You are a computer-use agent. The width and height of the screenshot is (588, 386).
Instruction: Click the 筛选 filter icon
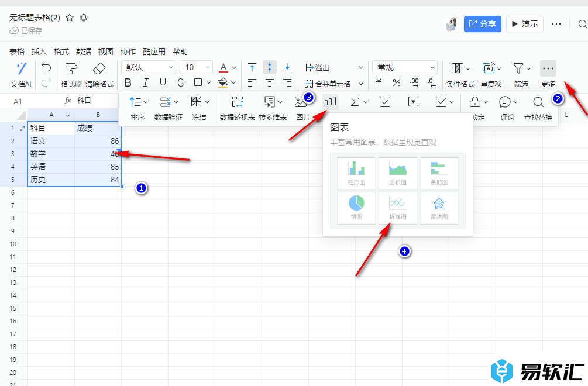pos(518,68)
